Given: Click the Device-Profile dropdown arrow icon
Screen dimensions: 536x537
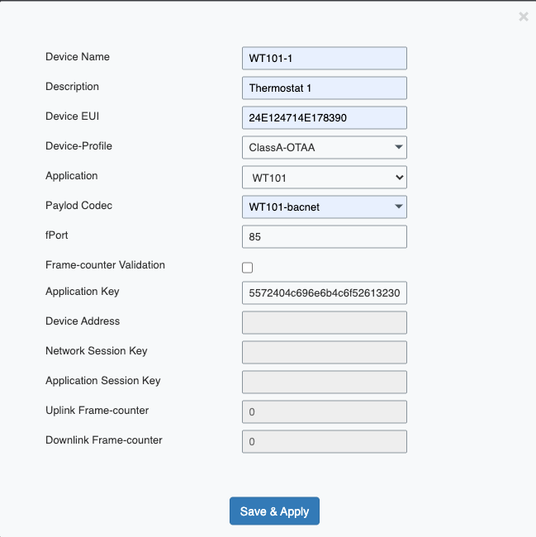Looking at the screenshot, I should 398,147.
